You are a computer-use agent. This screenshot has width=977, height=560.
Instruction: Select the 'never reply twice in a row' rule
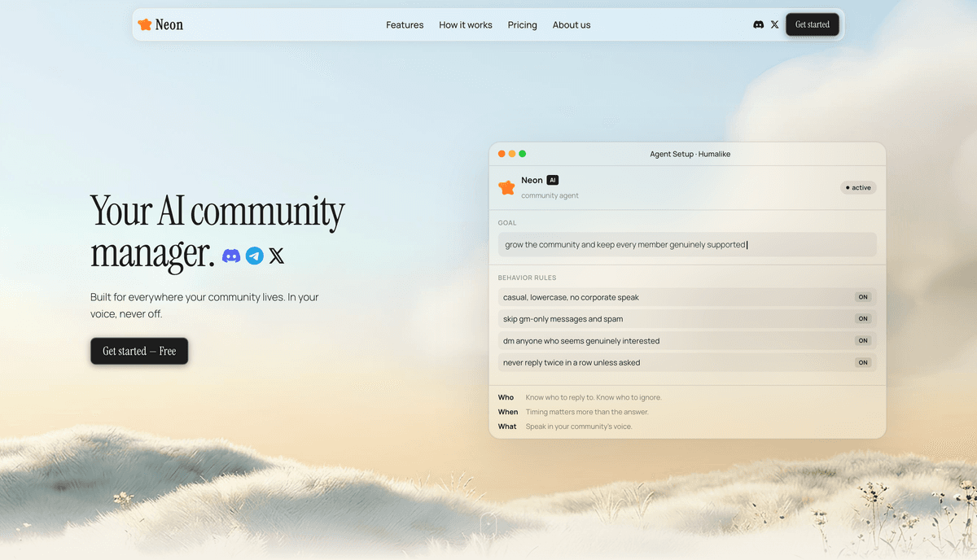687,362
